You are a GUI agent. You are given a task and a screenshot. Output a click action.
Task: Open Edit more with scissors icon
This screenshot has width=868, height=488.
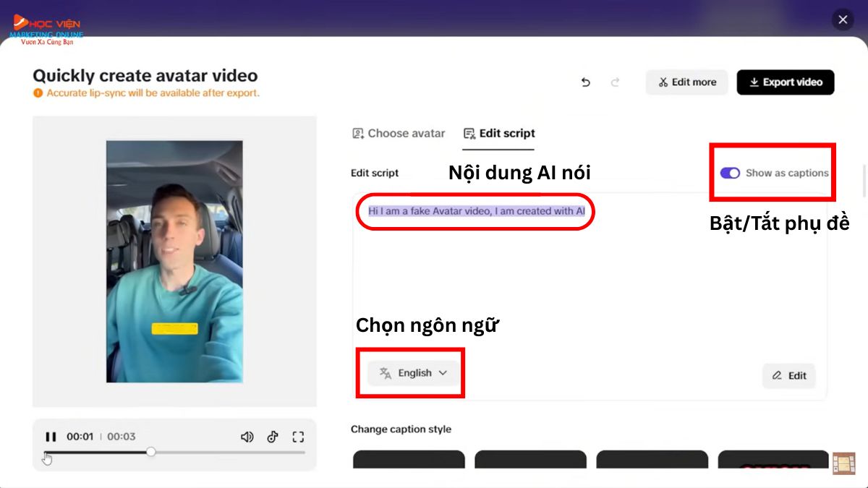click(687, 82)
